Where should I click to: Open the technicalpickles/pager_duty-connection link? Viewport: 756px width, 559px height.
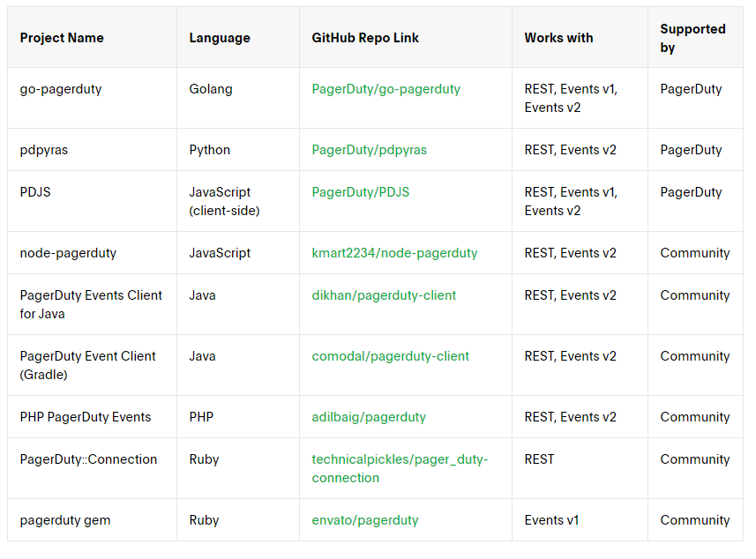pyautogui.click(x=400, y=468)
